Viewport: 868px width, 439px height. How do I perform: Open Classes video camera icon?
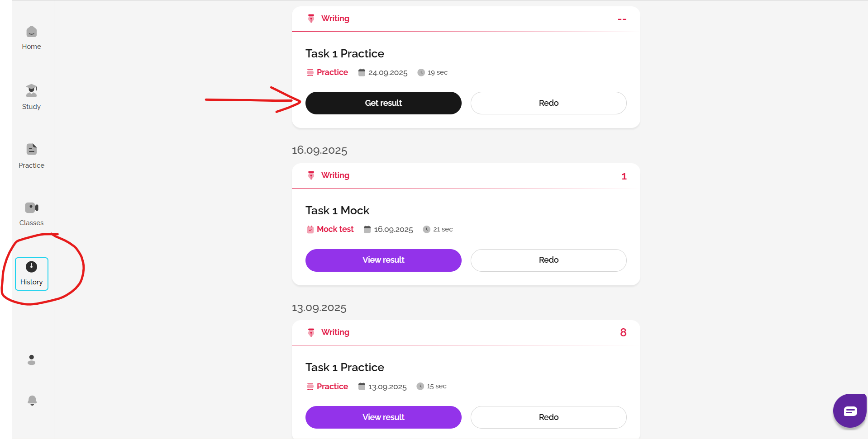coord(31,208)
